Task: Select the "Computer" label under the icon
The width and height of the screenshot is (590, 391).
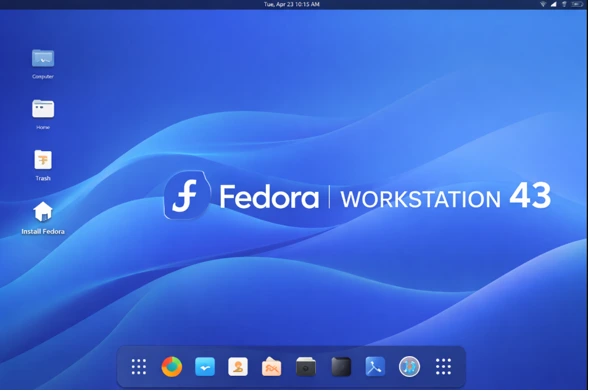Action: pos(43,76)
